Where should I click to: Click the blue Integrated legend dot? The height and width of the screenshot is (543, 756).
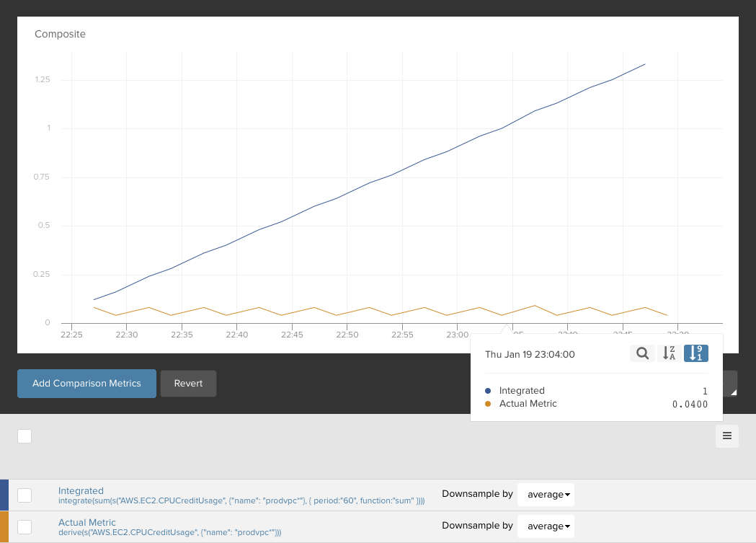488,391
